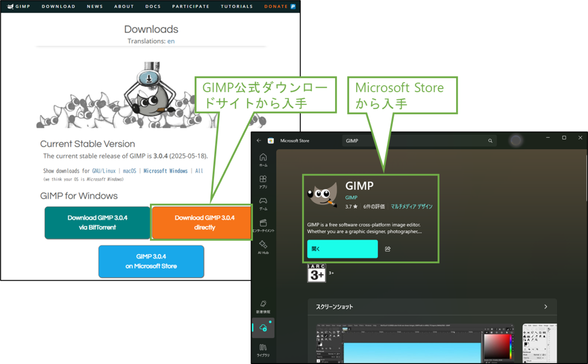Click the GIMP publisher link under title

point(352,197)
